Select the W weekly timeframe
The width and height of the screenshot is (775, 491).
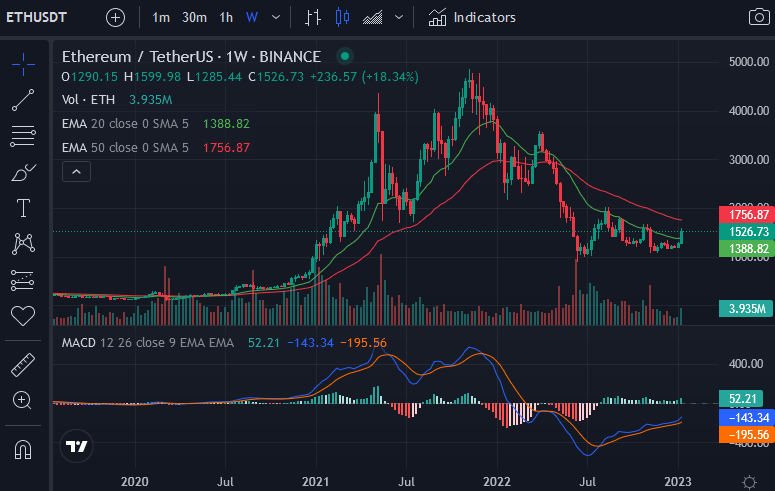tap(252, 18)
